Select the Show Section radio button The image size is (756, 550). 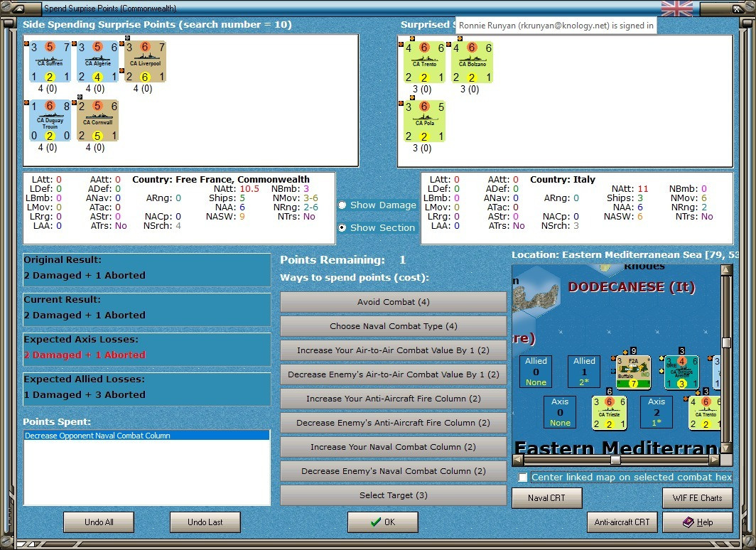click(342, 227)
